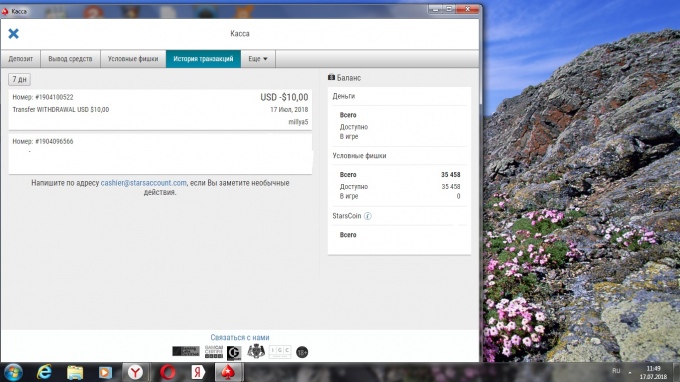Open Yandex Browser taskbar icon

coord(135,372)
